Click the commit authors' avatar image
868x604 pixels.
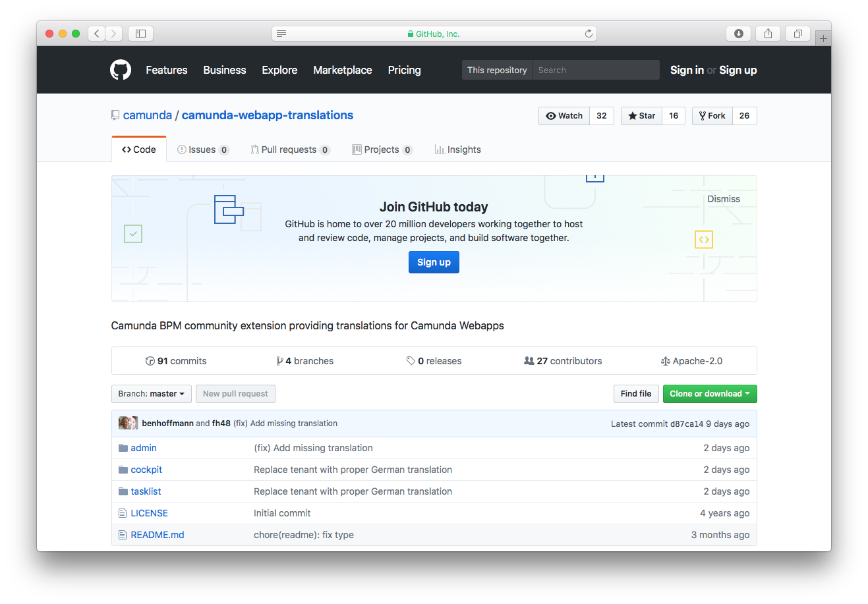(128, 423)
